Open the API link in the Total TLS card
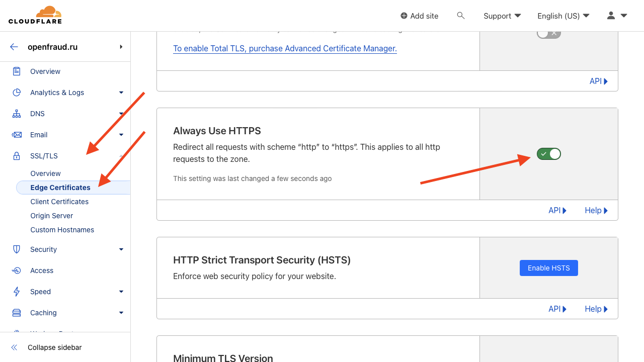The image size is (644, 362). pyautogui.click(x=599, y=81)
